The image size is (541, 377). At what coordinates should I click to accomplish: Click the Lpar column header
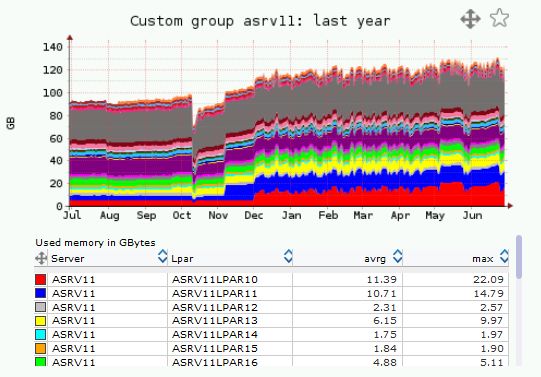[x=182, y=259]
